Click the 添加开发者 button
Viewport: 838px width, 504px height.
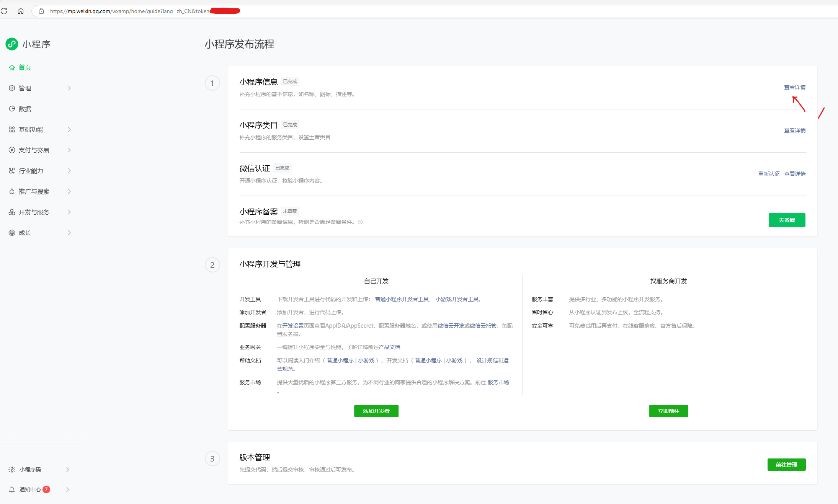click(x=376, y=411)
